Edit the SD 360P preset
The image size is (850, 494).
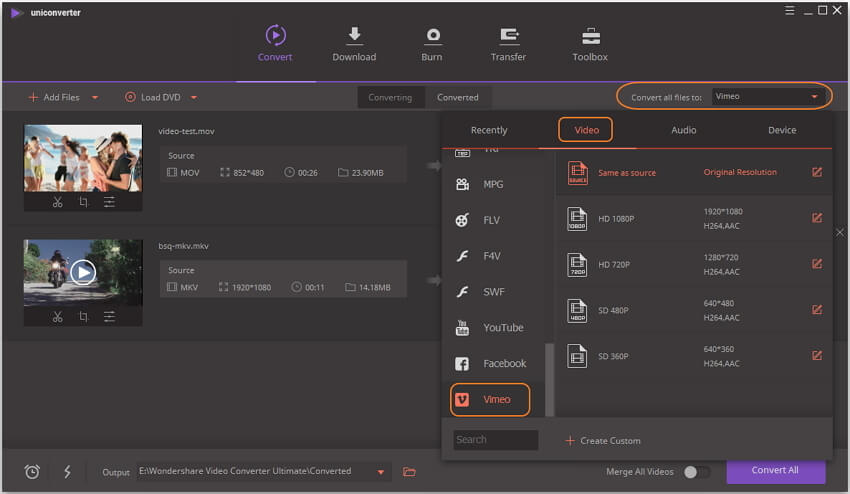pos(817,356)
